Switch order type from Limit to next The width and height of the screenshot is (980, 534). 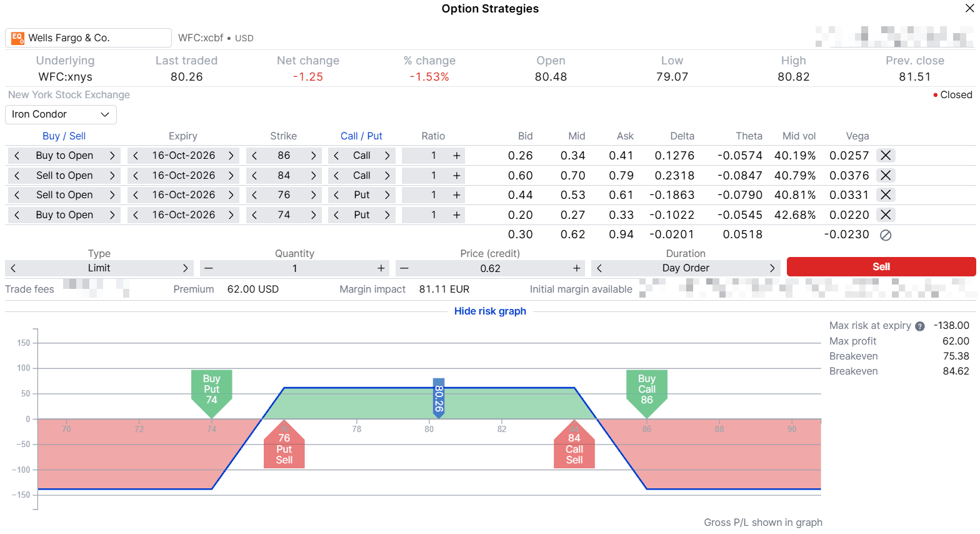(185, 268)
